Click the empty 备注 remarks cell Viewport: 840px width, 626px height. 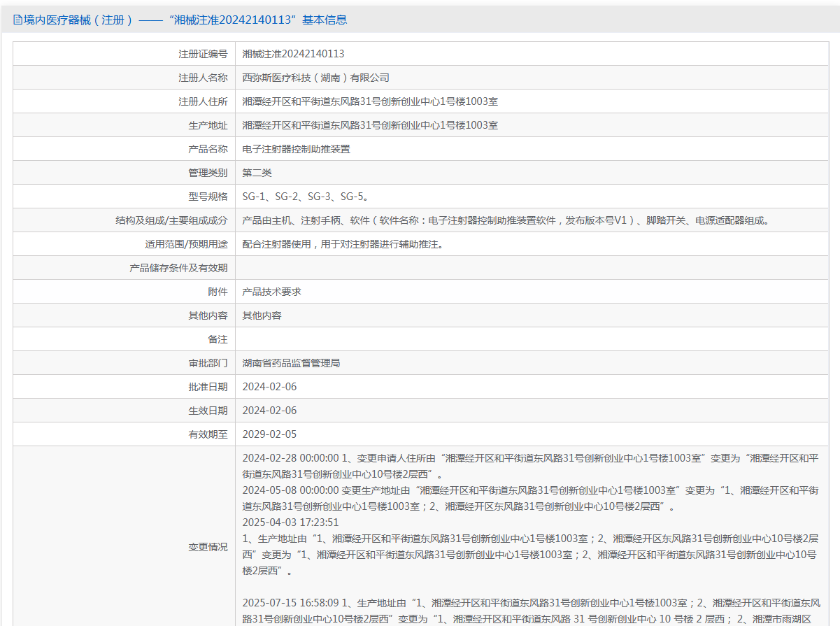[x=531, y=339]
